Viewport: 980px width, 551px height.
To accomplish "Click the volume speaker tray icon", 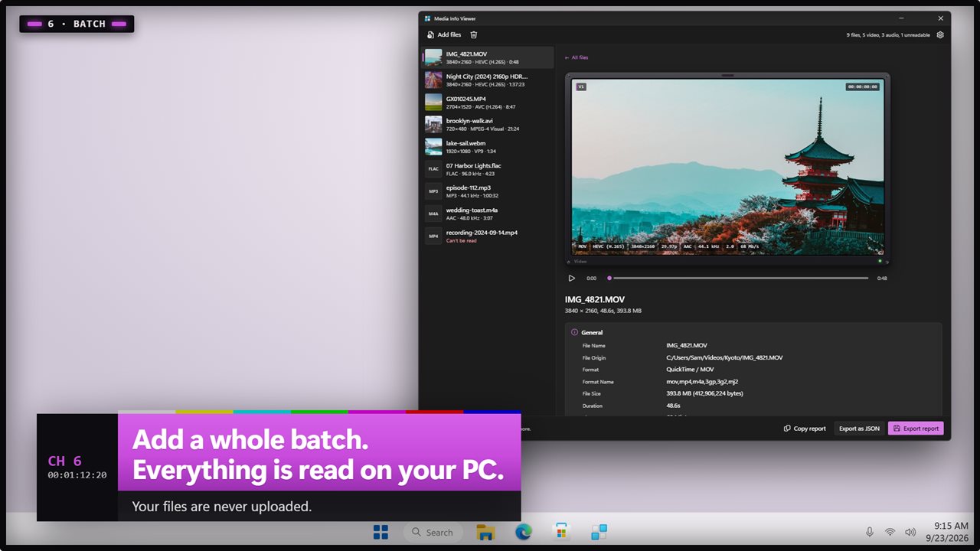I will [910, 532].
